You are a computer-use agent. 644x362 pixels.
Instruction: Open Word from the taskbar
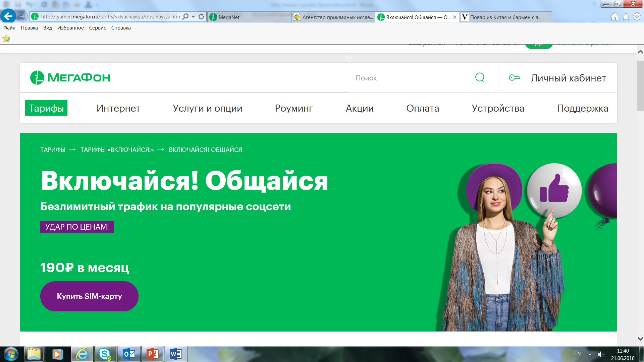pos(176,354)
